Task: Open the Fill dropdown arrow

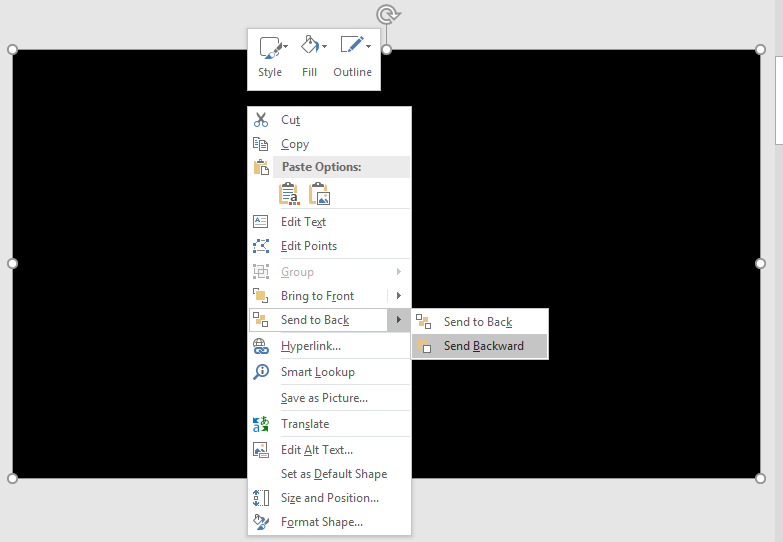Action: click(x=325, y=46)
